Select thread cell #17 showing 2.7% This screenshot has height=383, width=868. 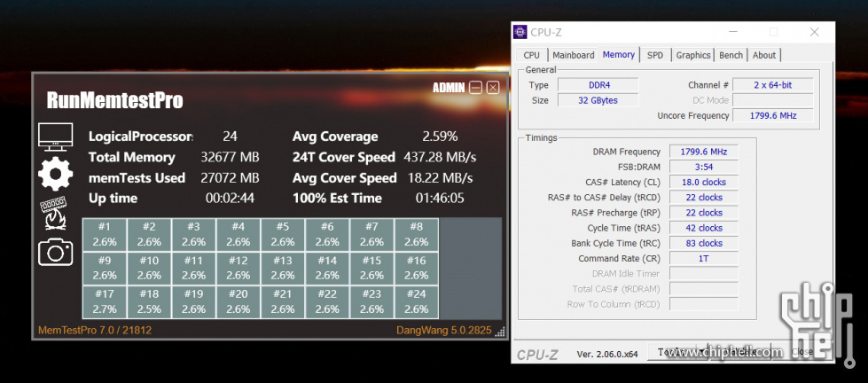point(105,302)
